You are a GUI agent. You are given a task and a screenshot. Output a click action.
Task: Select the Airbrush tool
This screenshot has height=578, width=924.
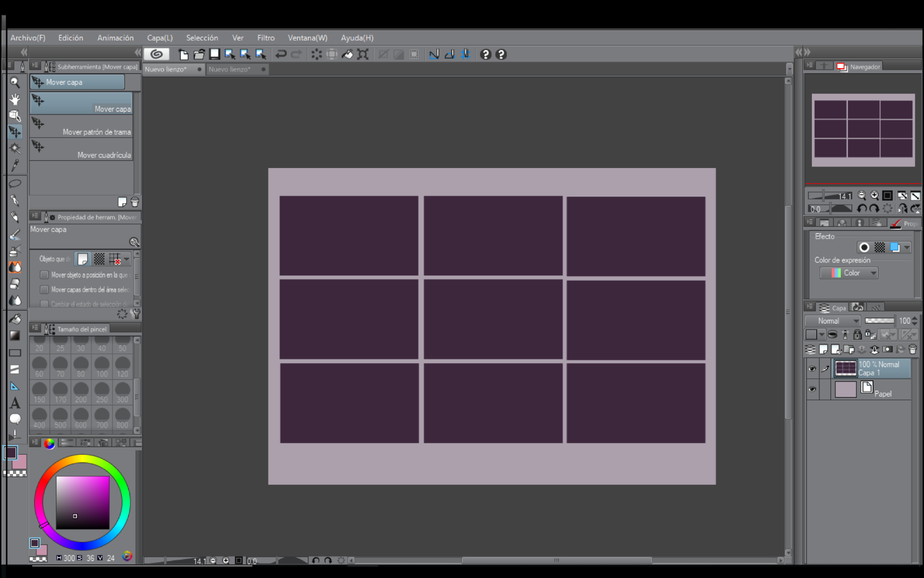[15, 251]
